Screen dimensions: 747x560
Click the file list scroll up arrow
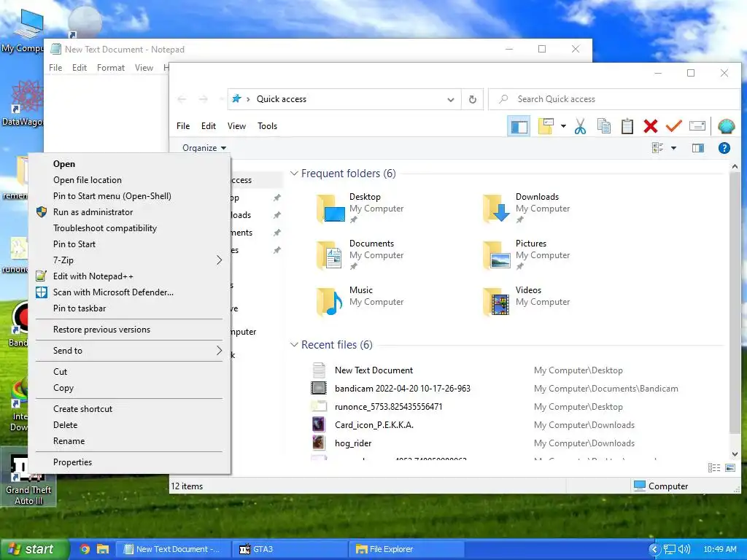coord(735,167)
